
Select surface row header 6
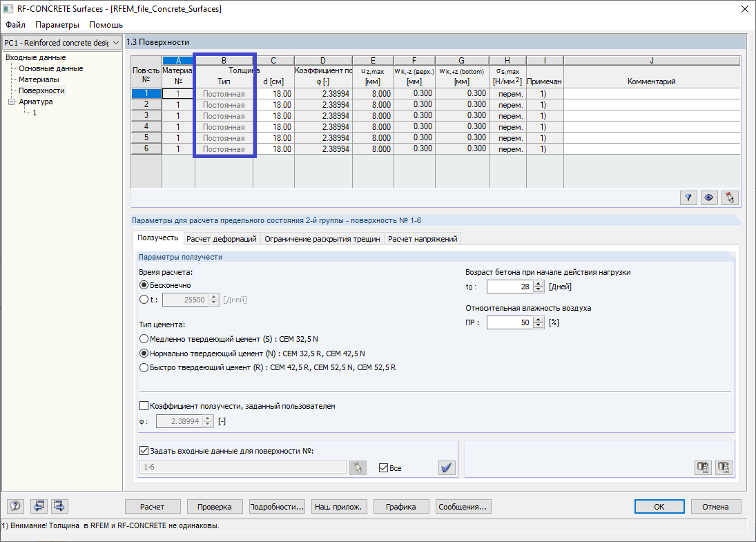pyautogui.click(x=146, y=149)
